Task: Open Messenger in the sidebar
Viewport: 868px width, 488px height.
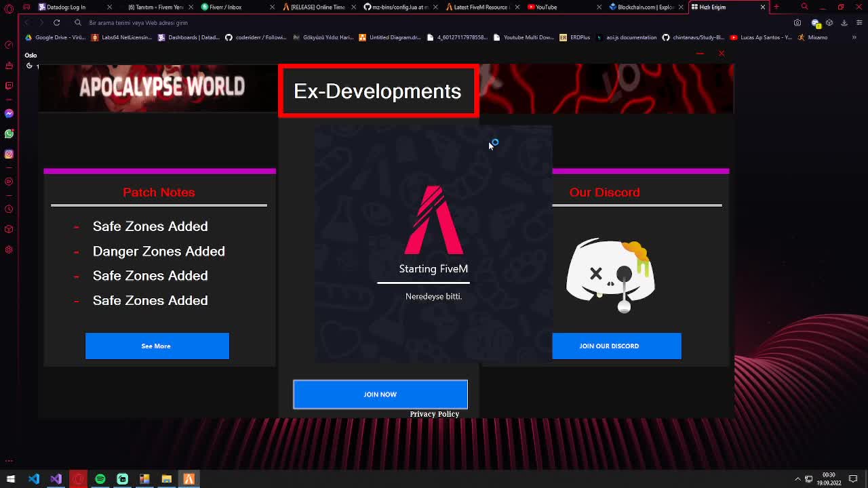Action: pos(8,113)
